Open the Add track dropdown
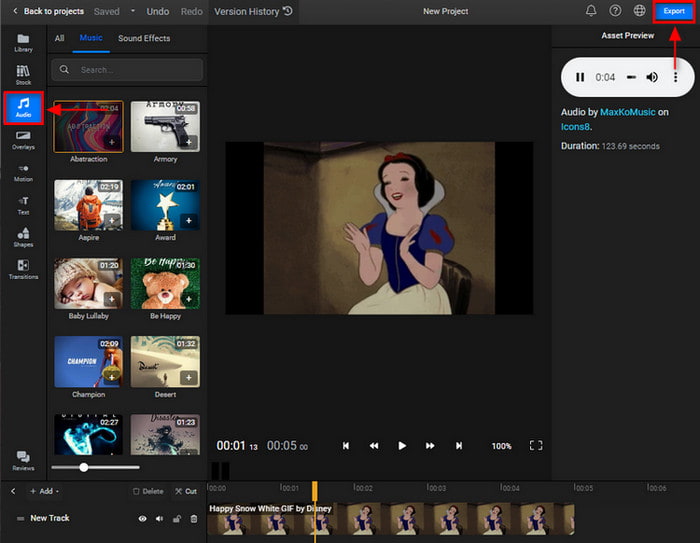This screenshot has width=700, height=543. (44, 491)
